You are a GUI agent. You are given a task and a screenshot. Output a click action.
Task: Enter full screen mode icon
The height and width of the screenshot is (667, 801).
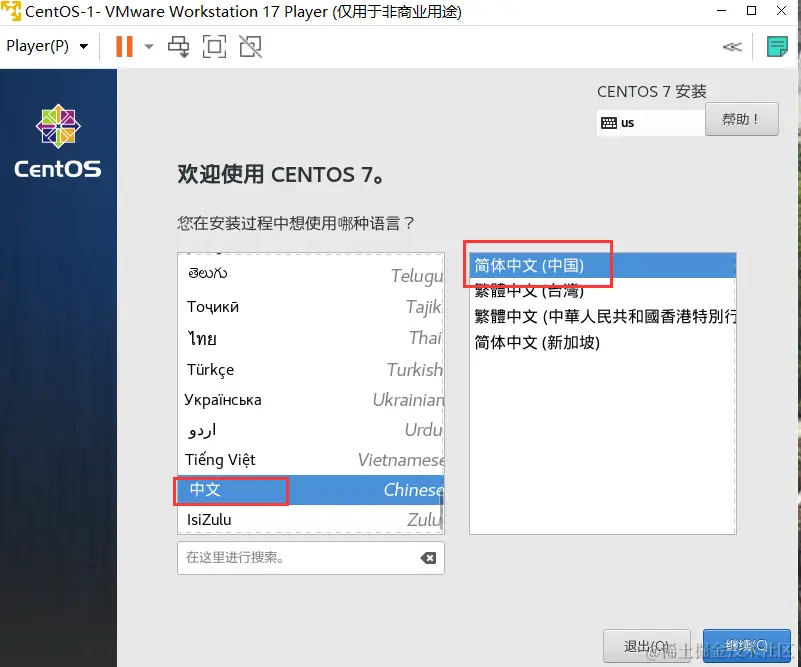(x=215, y=46)
